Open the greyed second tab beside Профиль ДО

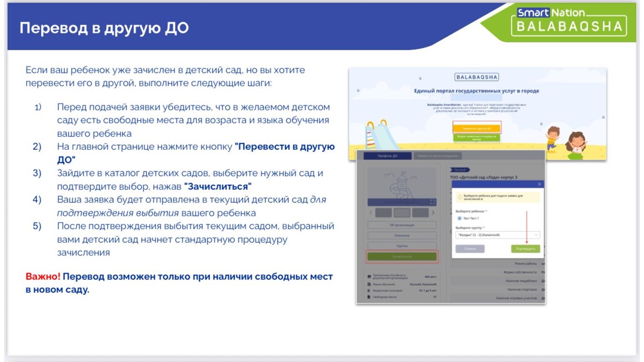click(x=438, y=156)
